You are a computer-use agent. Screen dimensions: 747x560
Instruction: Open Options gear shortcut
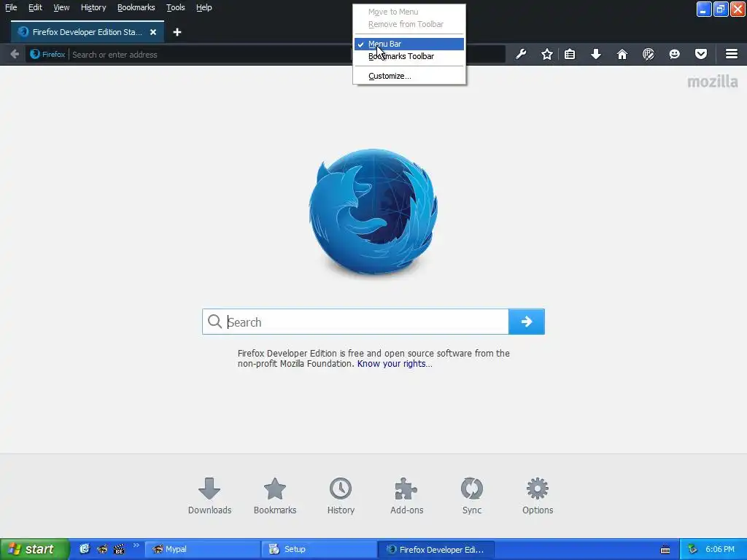point(538,496)
